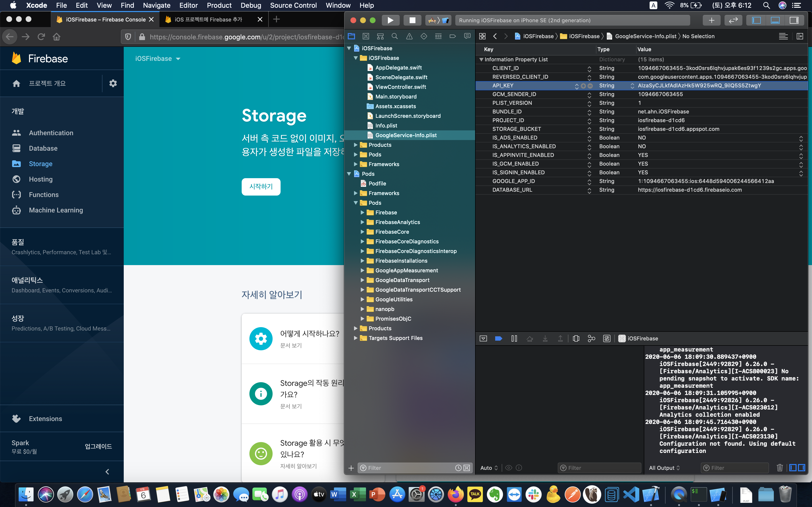Expand the FirebaseCore folder
The height and width of the screenshot is (507, 812).
pyautogui.click(x=362, y=232)
